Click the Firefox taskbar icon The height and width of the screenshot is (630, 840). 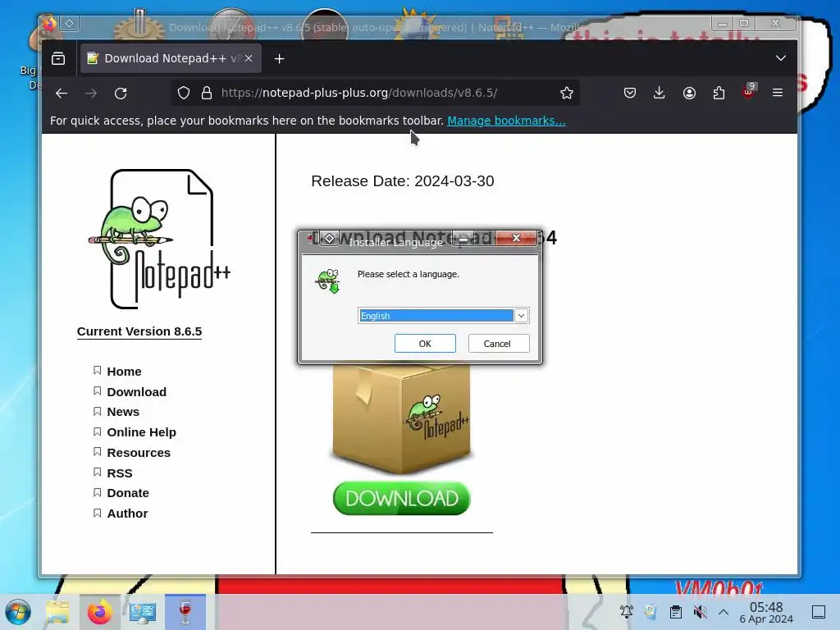tap(99, 612)
